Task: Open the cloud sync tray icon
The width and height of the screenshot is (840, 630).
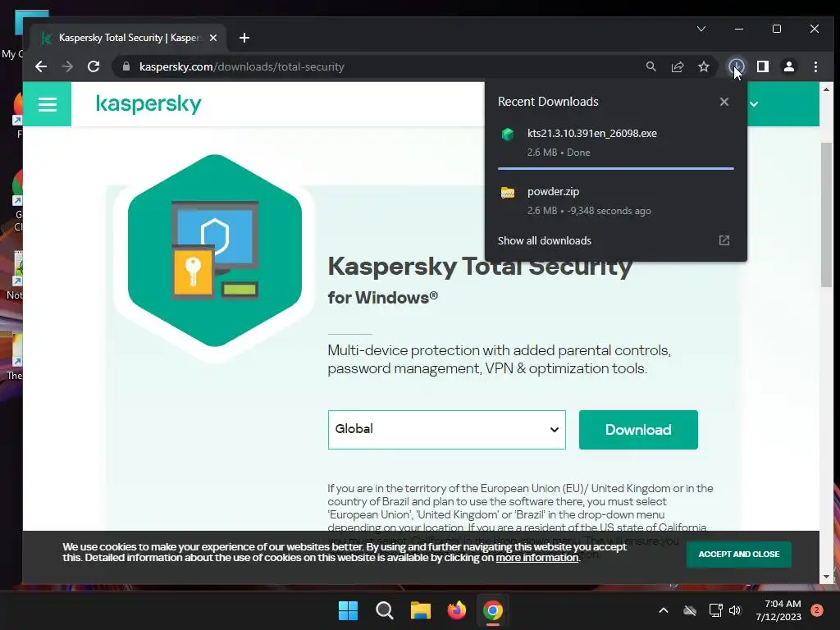Action: [x=690, y=610]
